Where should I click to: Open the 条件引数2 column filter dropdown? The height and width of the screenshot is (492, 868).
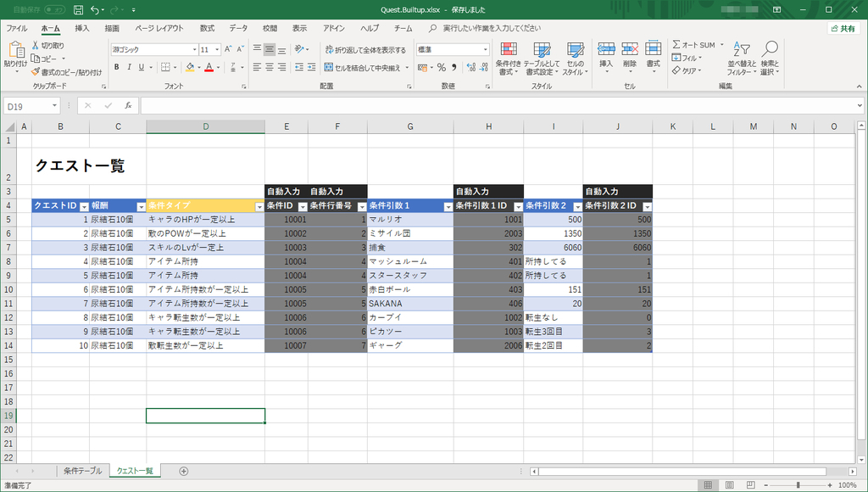pyautogui.click(x=577, y=207)
